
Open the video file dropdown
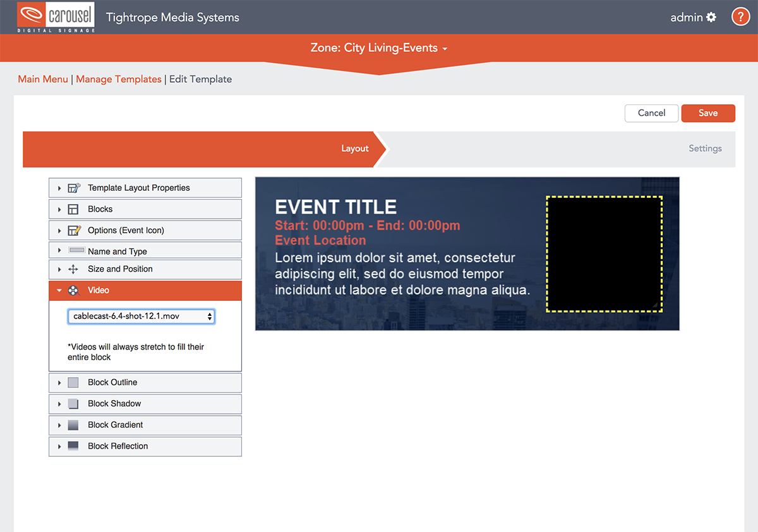141,317
